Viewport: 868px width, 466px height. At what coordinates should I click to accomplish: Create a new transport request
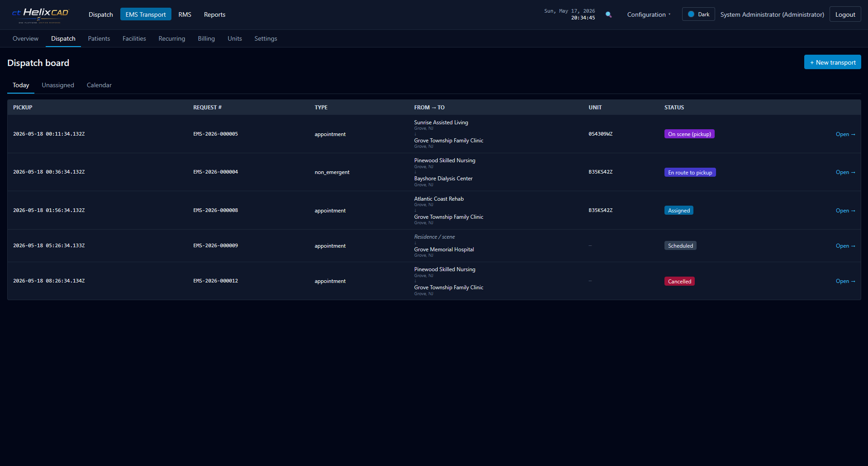[832, 62]
